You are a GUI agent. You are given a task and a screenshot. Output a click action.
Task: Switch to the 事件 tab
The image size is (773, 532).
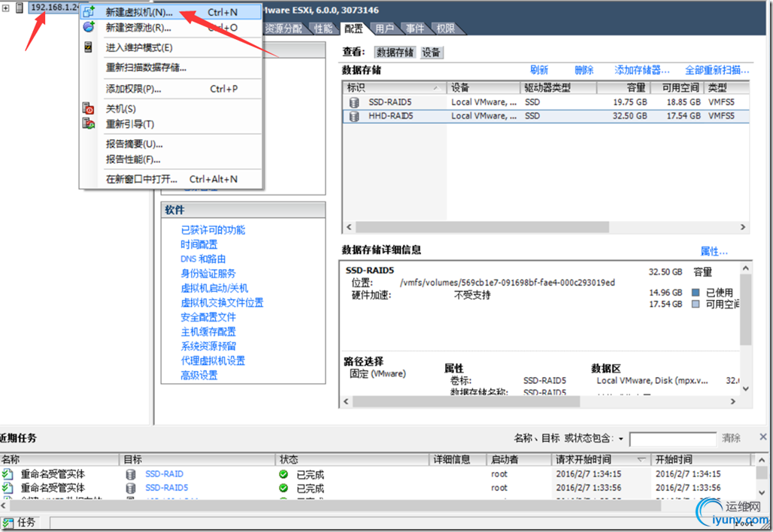click(x=415, y=29)
